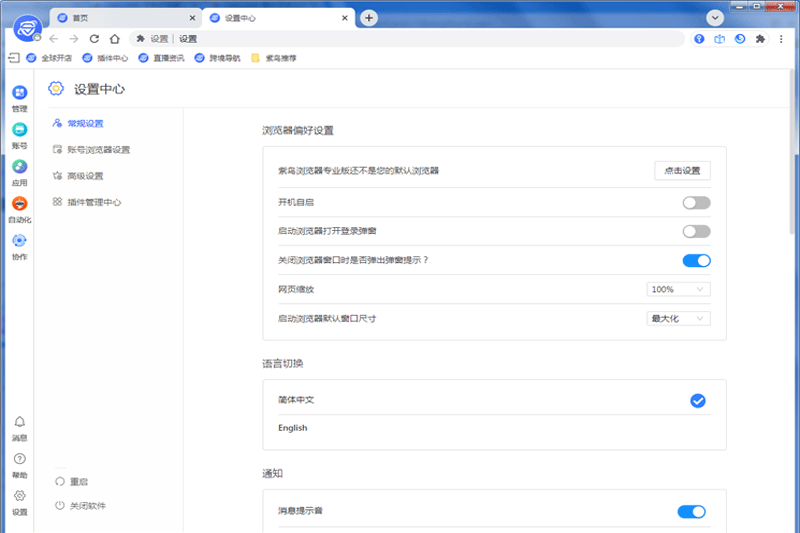Switch to the 首页 tab
This screenshot has width=800, height=533.
[120, 18]
